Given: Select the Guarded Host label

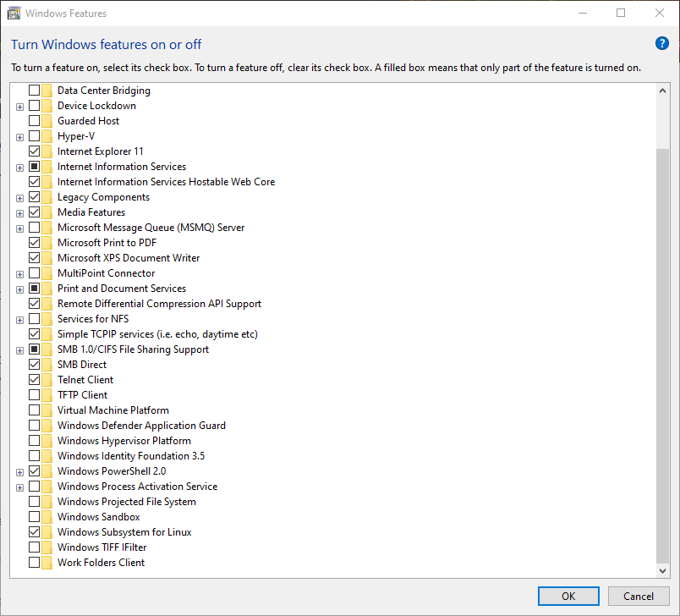Looking at the screenshot, I should tap(89, 121).
